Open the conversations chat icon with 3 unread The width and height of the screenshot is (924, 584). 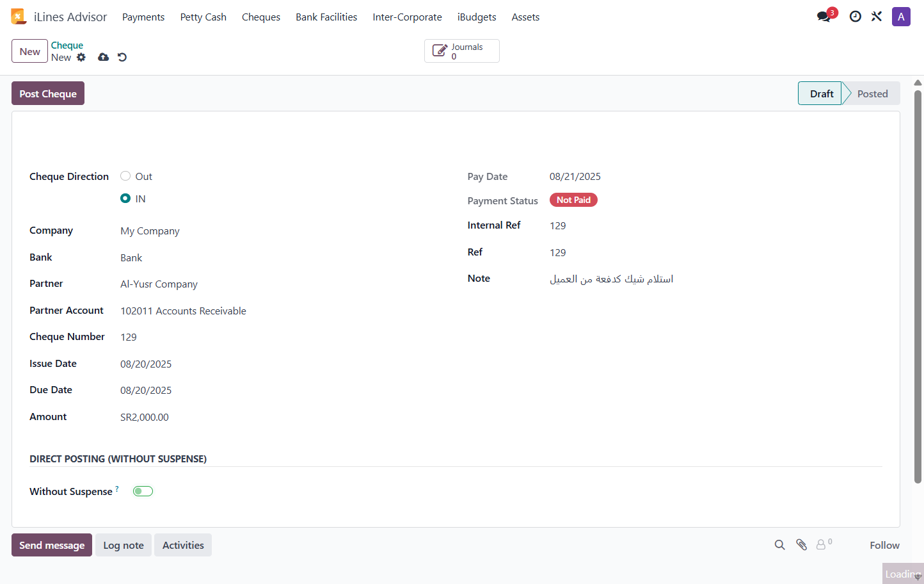825,16
